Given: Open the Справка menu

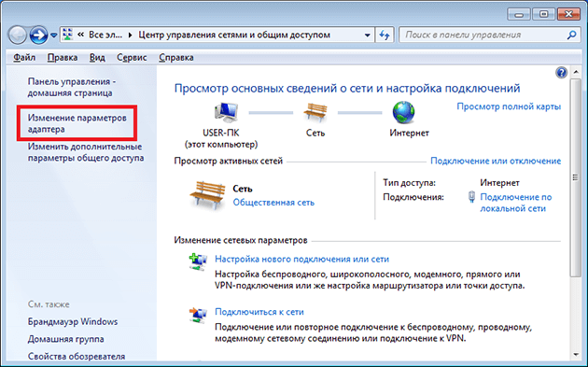Looking at the screenshot, I should pos(175,57).
